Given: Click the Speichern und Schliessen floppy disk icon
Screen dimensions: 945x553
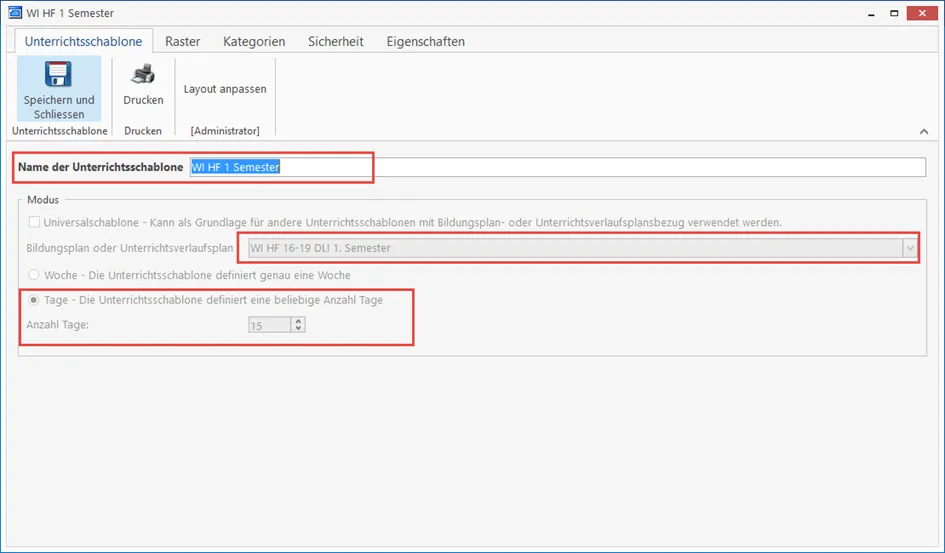Looking at the screenshot, I should (x=58, y=75).
